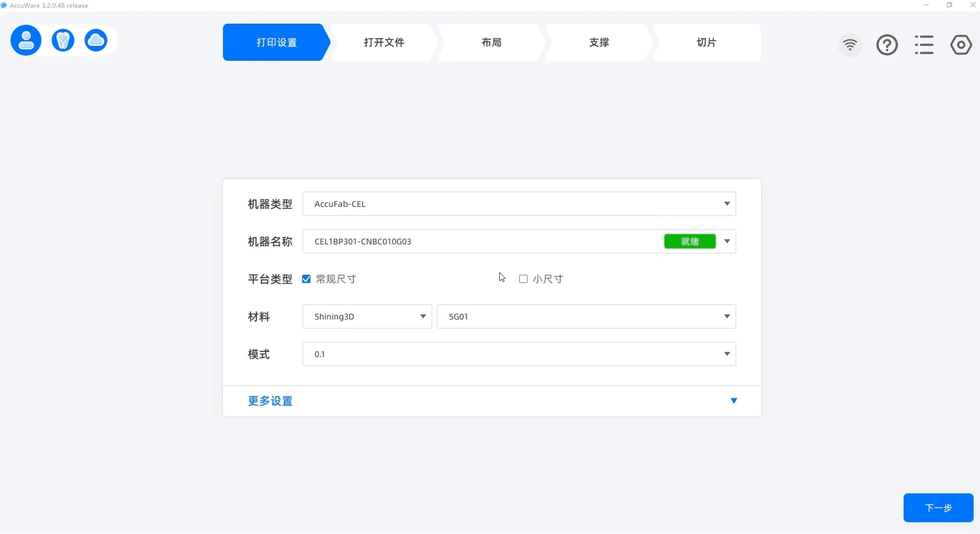The image size is (980, 534).
Task: Click the AccuWare logo in the title bar
Action: 5,5
